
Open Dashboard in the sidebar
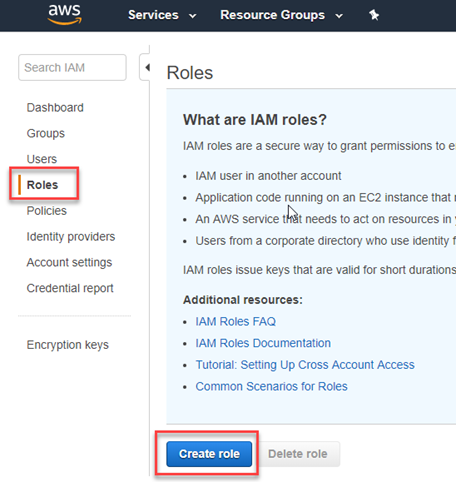(55, 108)
